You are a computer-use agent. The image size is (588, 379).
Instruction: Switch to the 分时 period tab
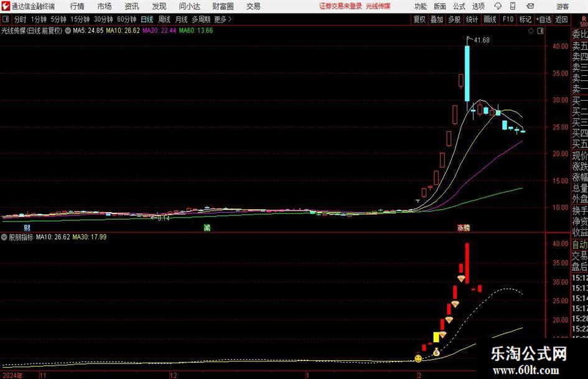(21, 19)
